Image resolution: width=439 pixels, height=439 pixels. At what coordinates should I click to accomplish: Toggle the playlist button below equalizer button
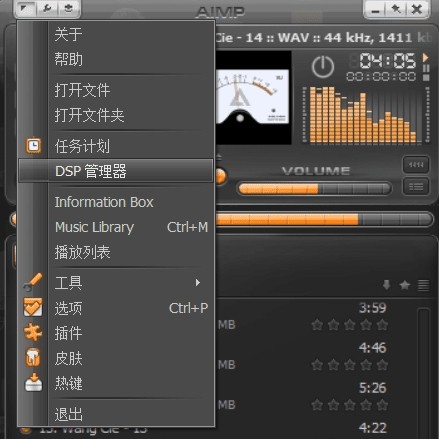pos(416,186)
